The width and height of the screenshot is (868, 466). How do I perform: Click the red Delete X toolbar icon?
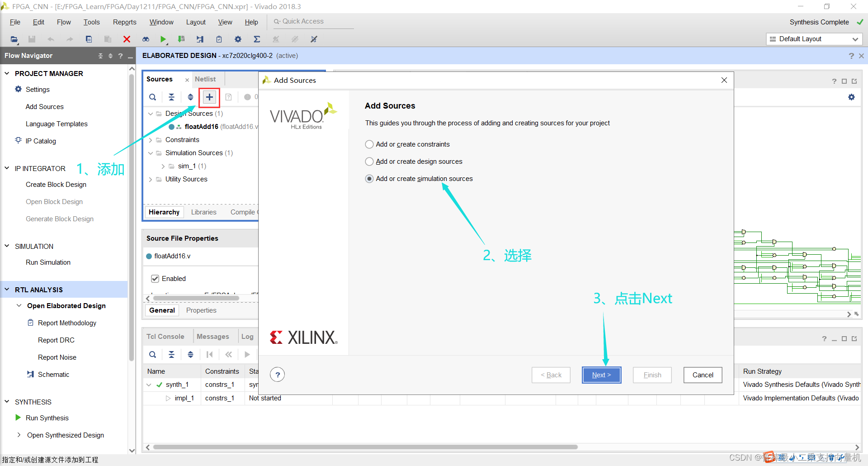click(x=127, y=39)
